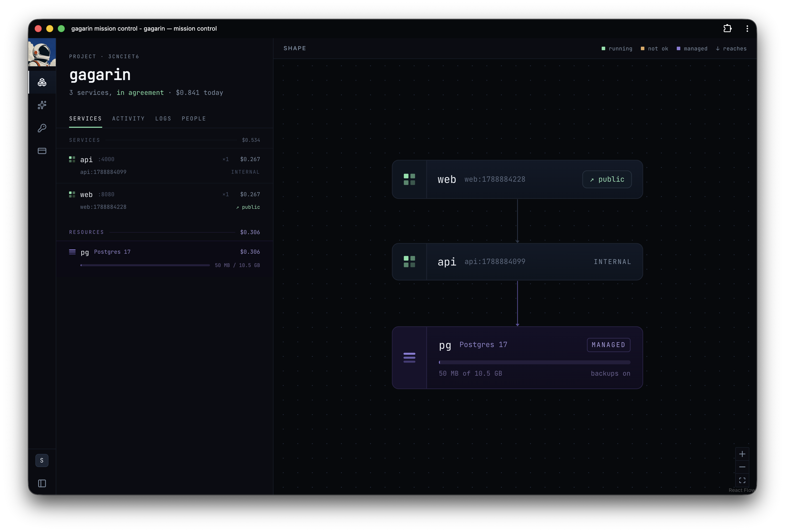Click 'managed' legend entry
Screen dimensions: 785x532
point(692,49)
